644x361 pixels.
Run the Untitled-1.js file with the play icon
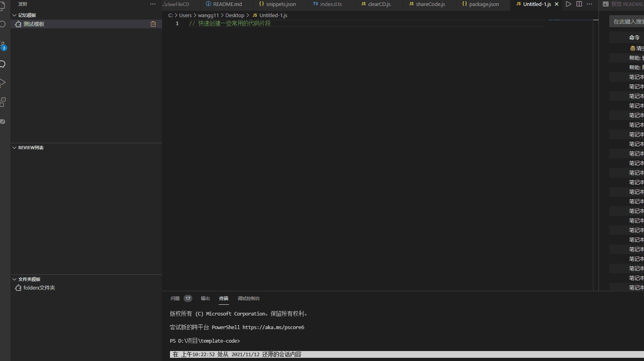point(569,4)
